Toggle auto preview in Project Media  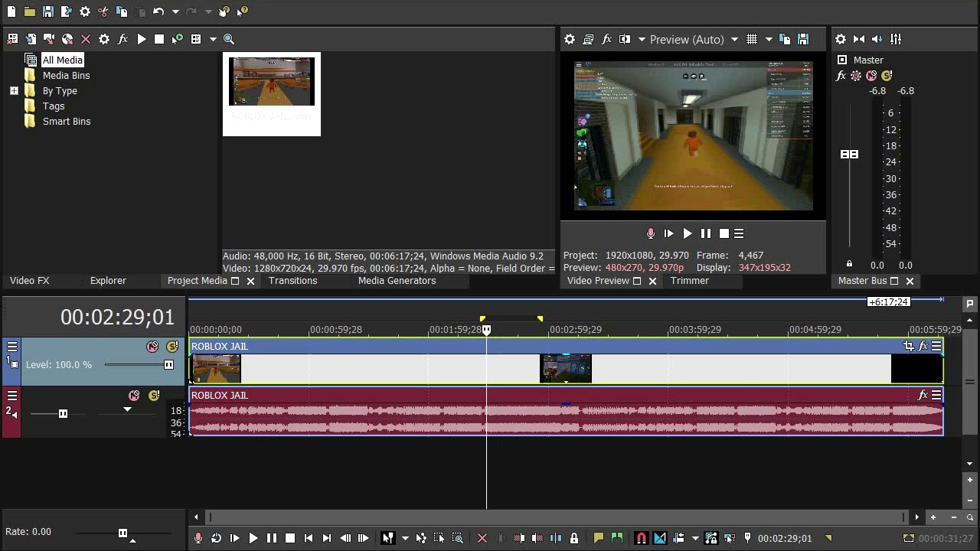[x=178, y=39]
